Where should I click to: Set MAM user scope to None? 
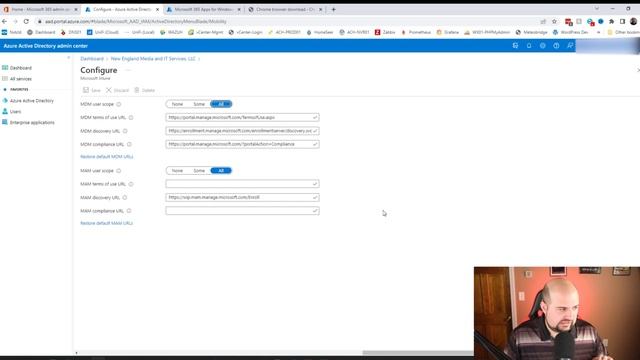click(177, 171)
